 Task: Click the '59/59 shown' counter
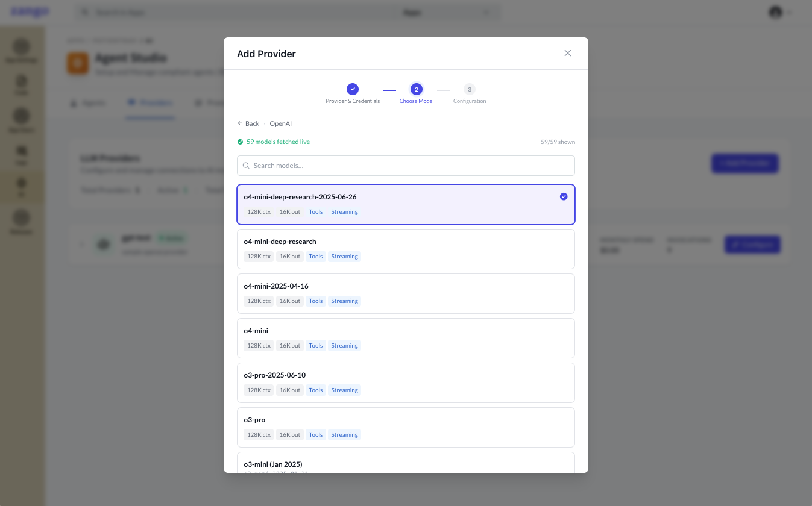coord(558,142)
